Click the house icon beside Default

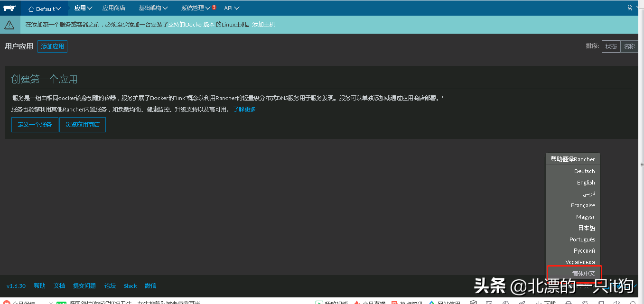tap(31, 9)
